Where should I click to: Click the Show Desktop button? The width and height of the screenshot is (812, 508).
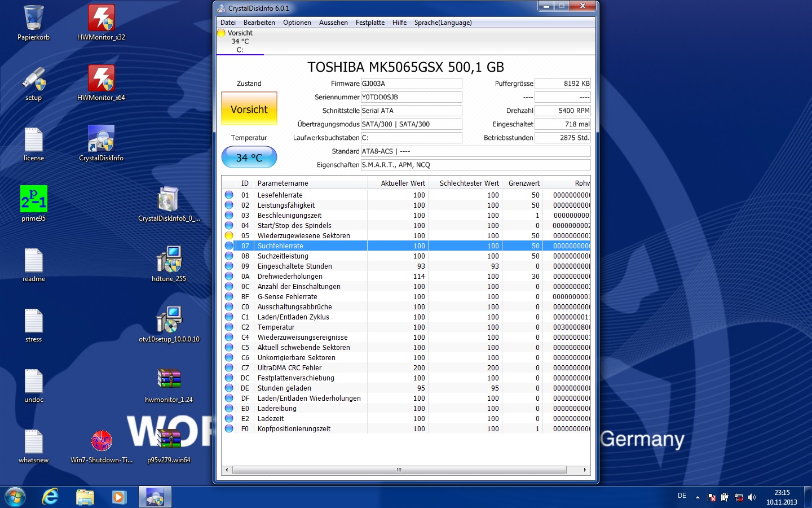(807, 497)
